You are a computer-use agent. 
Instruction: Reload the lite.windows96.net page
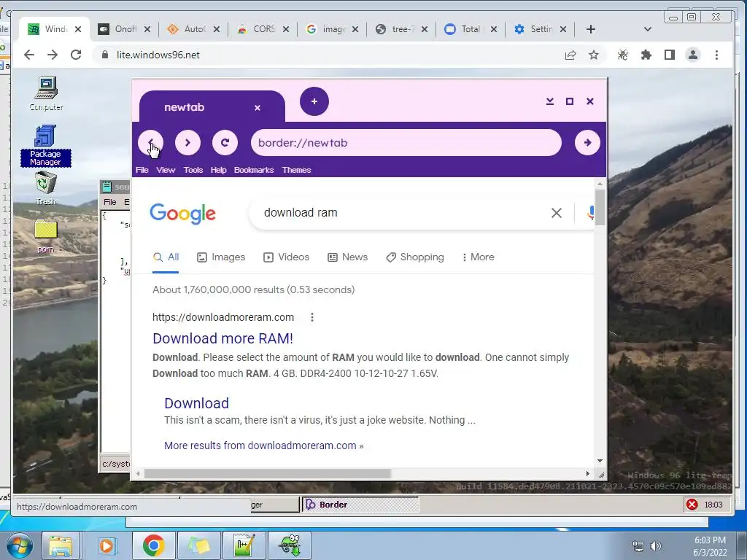(x=76, y=55)
